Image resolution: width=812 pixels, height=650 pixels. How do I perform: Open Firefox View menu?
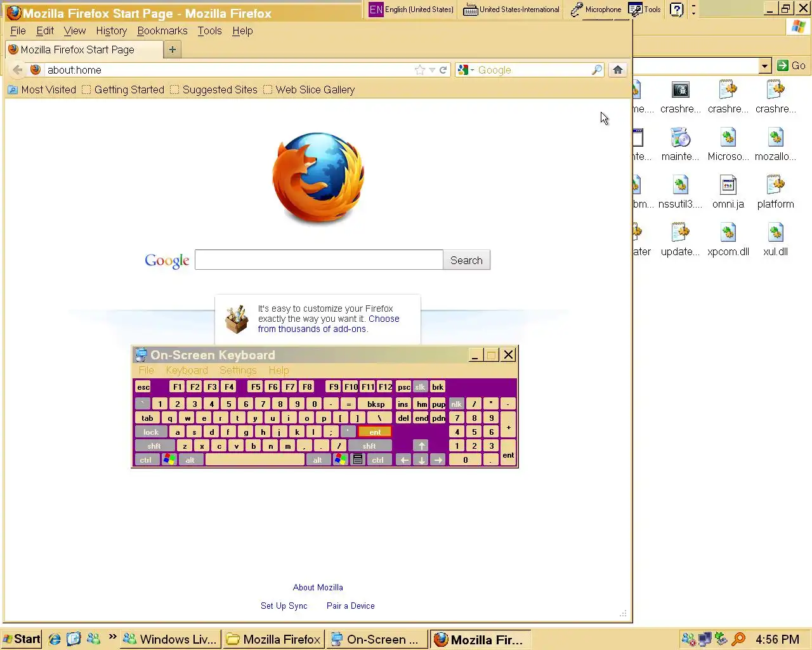(75, 30)
